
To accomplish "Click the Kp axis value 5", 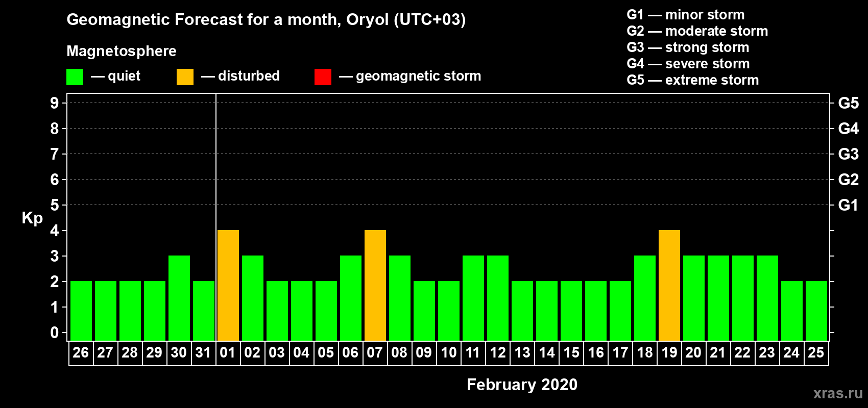I will pyautogui.click(x=55, y=205).
